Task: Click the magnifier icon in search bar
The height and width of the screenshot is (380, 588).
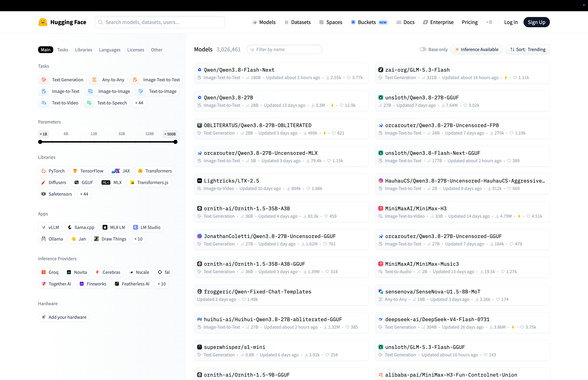Action: point(100,22)
